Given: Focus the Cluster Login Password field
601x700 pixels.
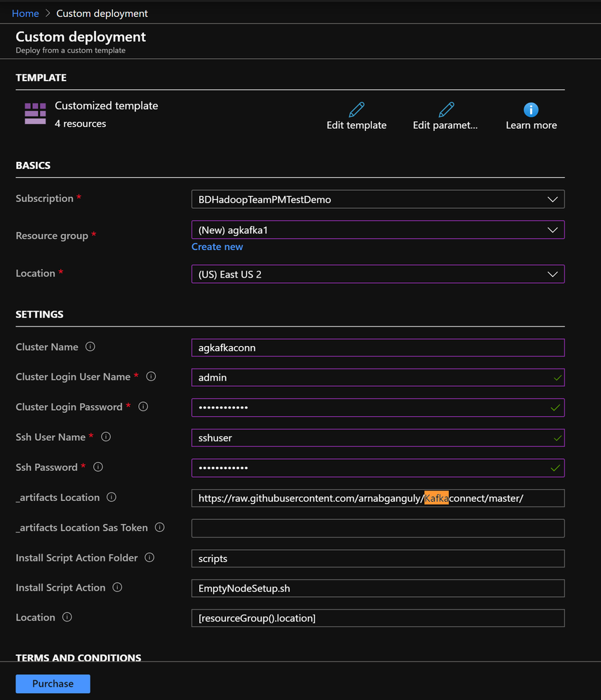Looking at the screenshot, I should [378, 408].
